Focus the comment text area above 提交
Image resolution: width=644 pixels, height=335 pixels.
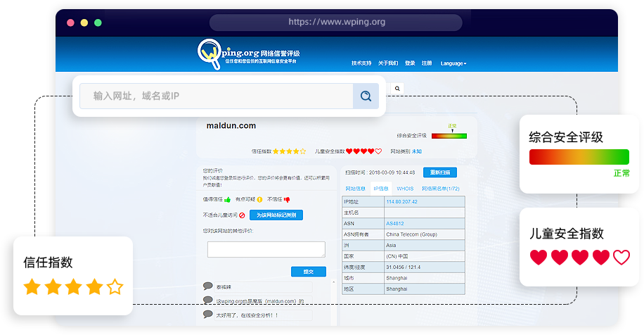coord(266,250)
